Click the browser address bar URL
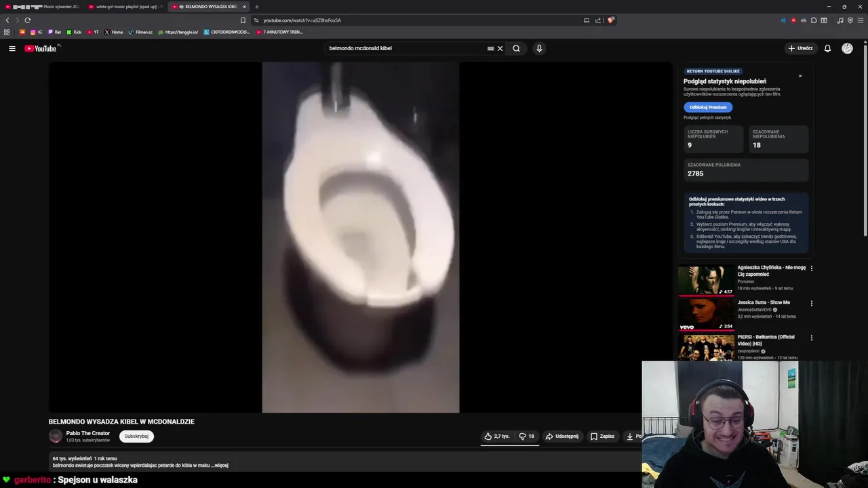 point(302,20)
